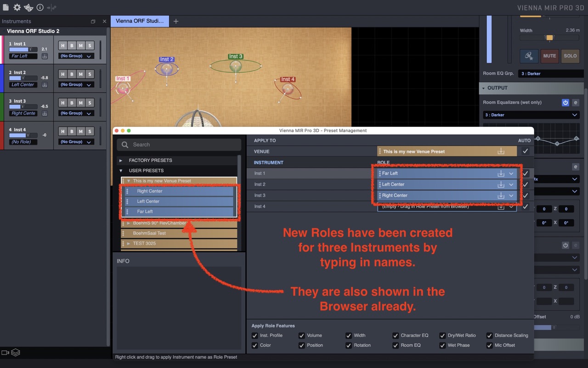Open role dropdown arrow for Far Left
Viewport: 588px width, 368px height.
[x=511, y=173]
